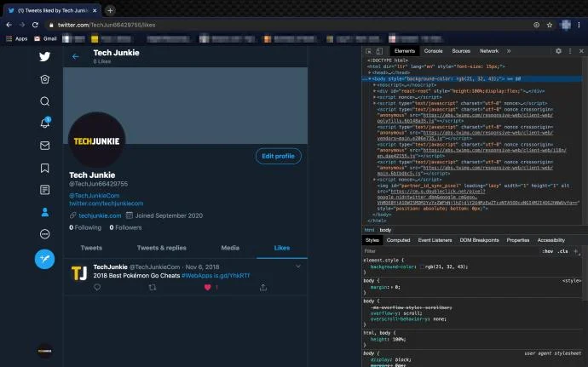Viewport: 588px width, 367px height.
Task: Open Lists icon in sidebar
Action: point(44,190)
